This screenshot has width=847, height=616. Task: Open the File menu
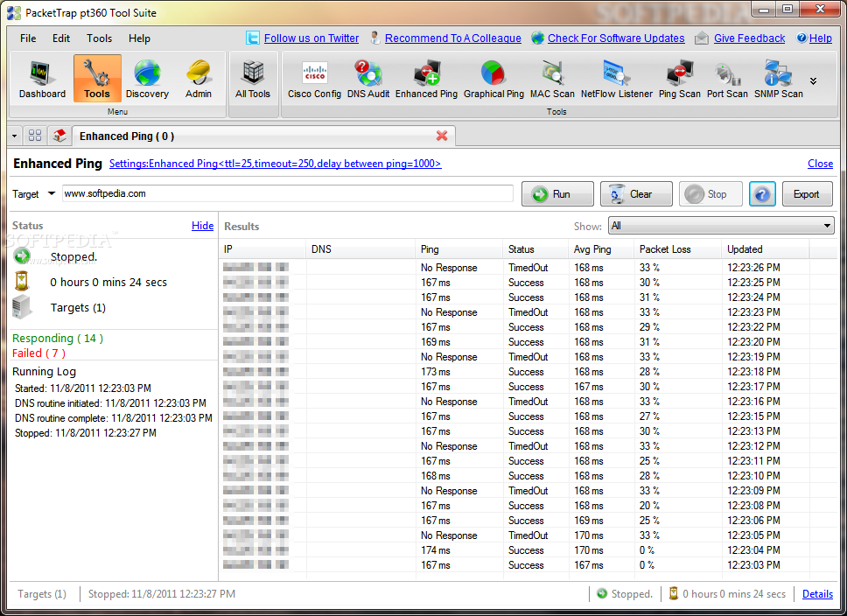coord(28,38)
